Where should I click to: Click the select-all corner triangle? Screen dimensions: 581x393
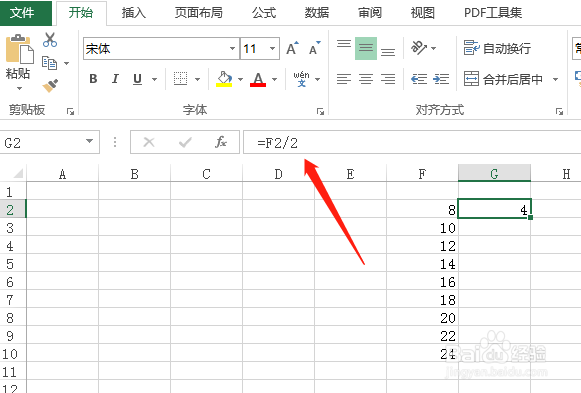[x=17, y=173]
